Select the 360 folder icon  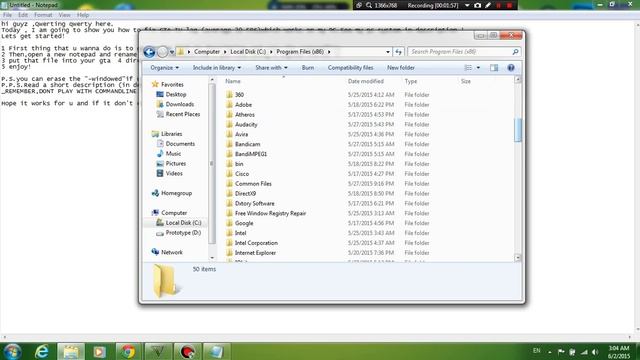[229, 95]
